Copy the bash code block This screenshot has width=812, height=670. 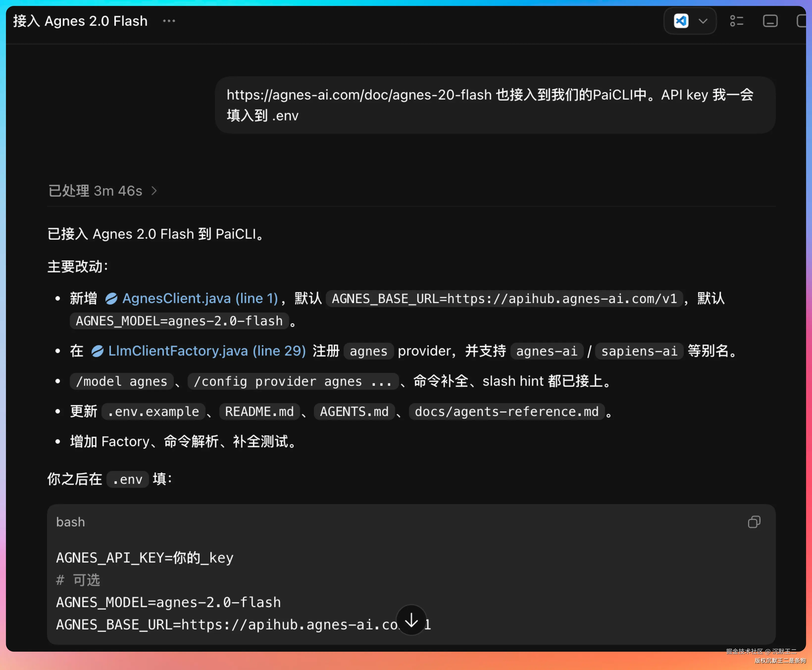754,522
